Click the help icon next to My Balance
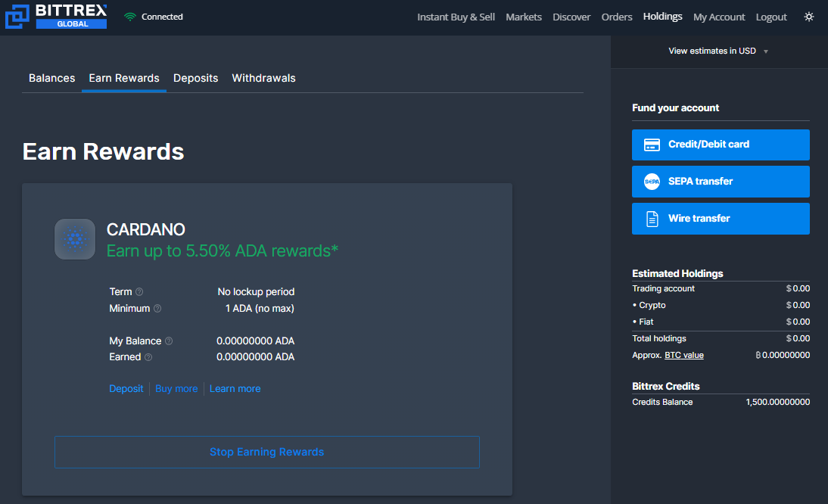Viewport: 828px width, 504px height. point(169,341)
